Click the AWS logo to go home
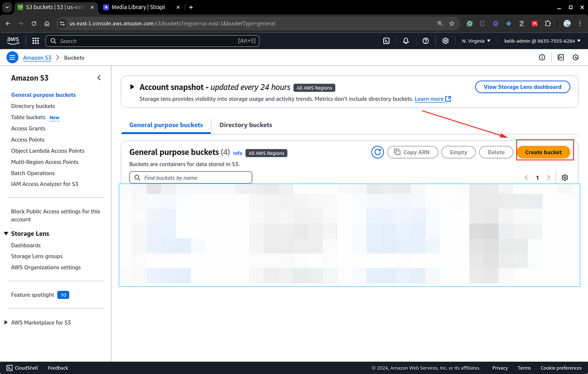The height and width of the screenshot is (374, 588). [13, 40]
